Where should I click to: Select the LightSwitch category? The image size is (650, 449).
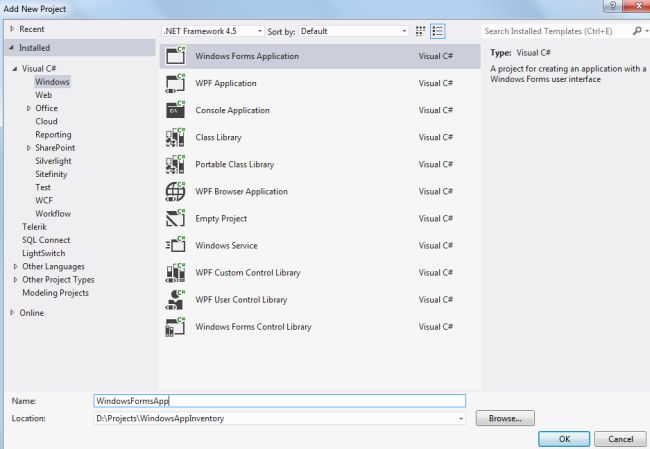(x=44, y=253)
